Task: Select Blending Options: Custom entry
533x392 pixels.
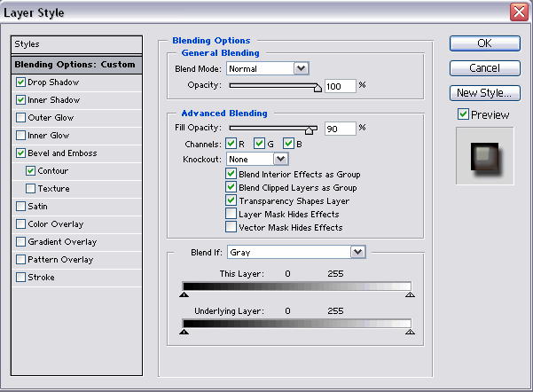Action: [76, 65]
